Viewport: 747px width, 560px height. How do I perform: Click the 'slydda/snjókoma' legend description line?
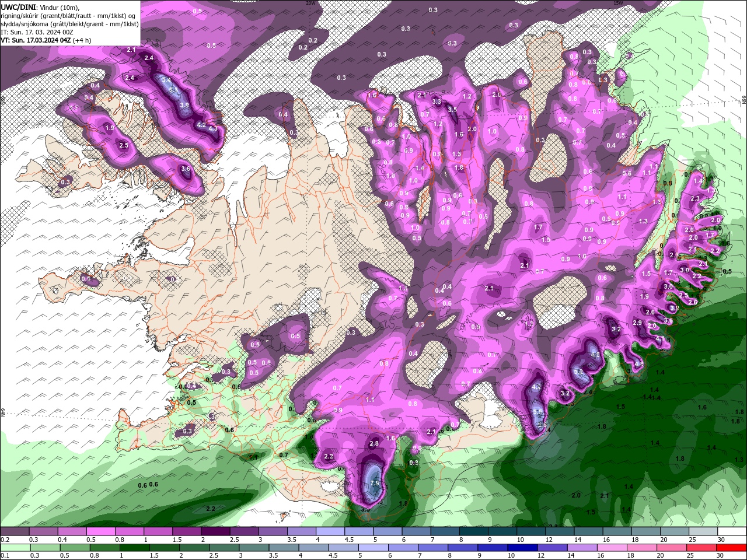pos(69,24)
